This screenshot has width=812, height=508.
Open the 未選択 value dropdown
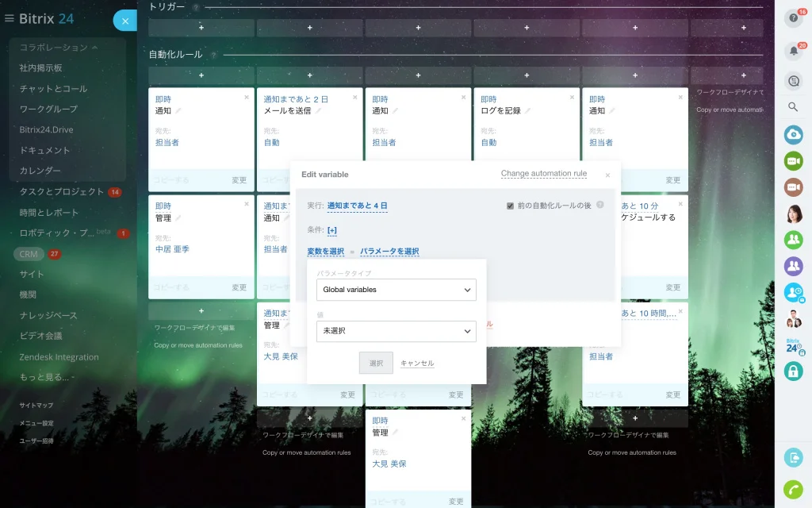pyautogui.click(x=396, y=331)
